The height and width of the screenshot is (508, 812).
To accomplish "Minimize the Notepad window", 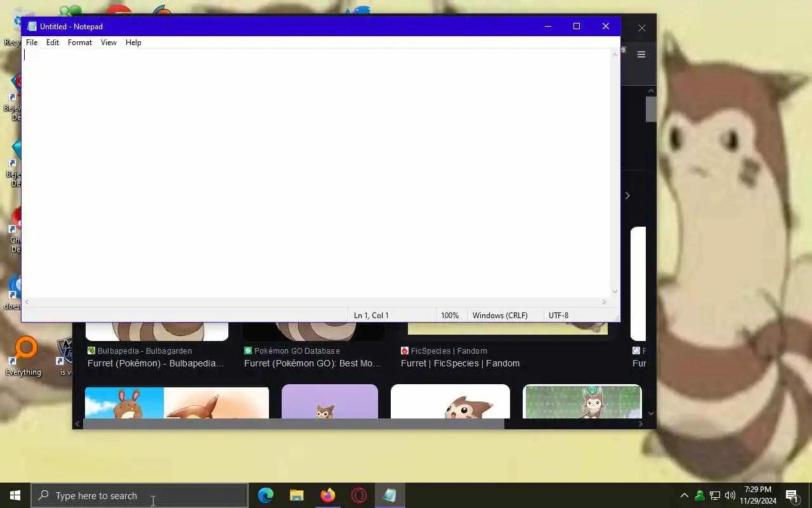I will [x=548, y=26].
